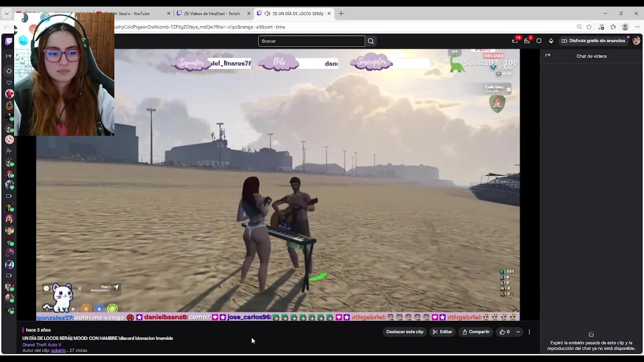This screenshot has height=362, width=644.
Task: Open the clip more-options three dots
Action: [x=529, y=332]
